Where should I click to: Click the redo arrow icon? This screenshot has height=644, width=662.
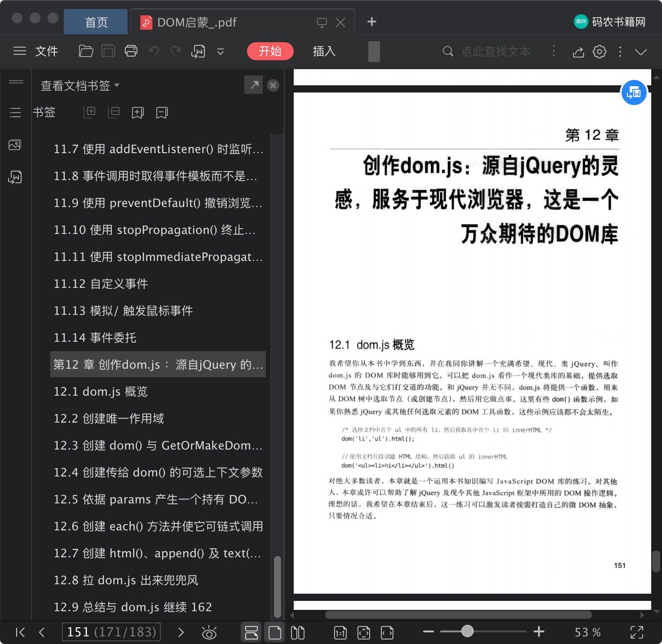point(176,51)
